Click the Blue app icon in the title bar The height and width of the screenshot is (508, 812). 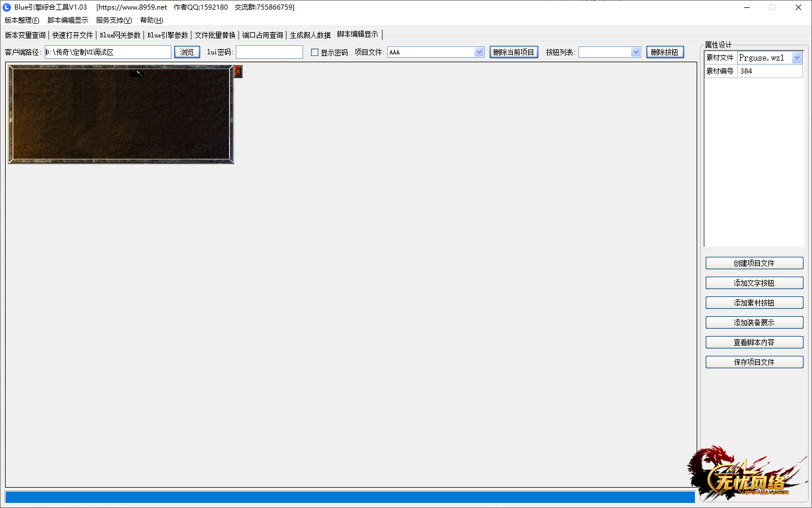pyautogui.click(x=7, y=7)
